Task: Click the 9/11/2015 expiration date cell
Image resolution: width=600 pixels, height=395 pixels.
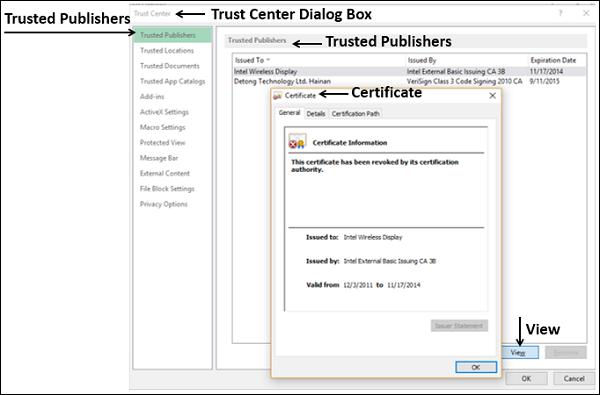Action: (544, 81)
